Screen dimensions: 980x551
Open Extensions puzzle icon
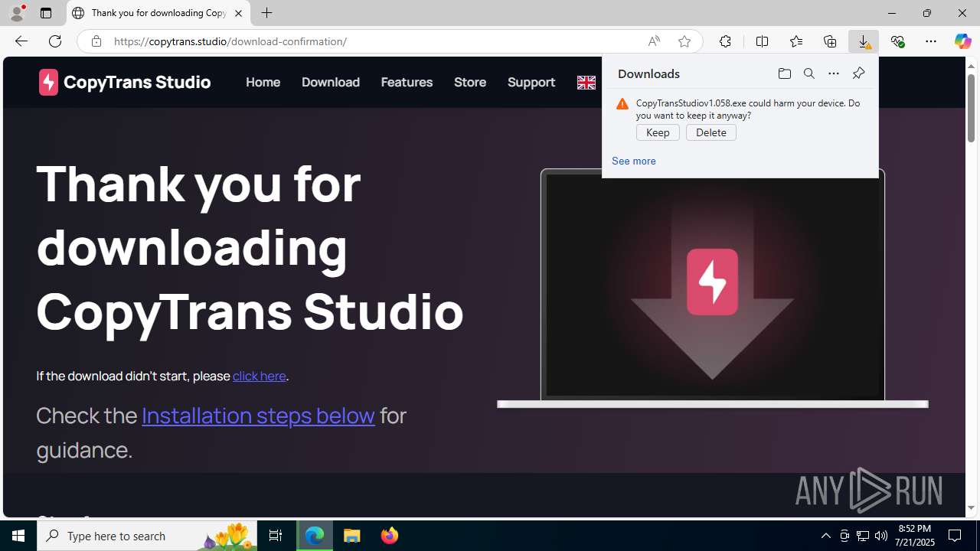[725, 41]
